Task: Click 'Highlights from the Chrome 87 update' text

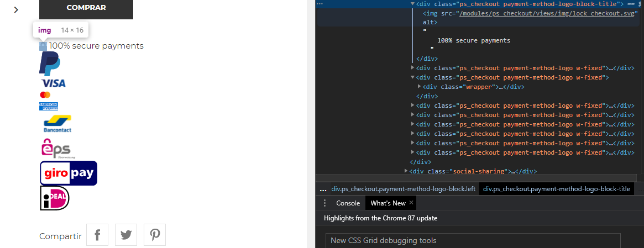Action: click(380, 218)
